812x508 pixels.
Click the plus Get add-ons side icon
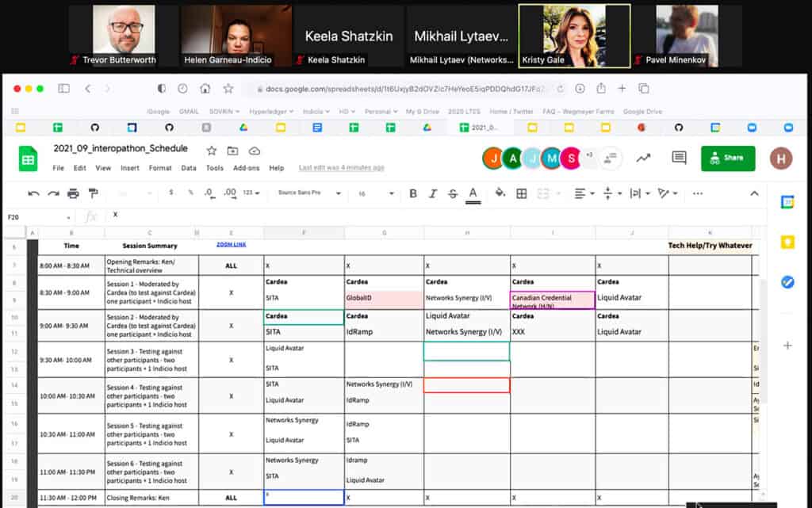(x=787, y=346)
